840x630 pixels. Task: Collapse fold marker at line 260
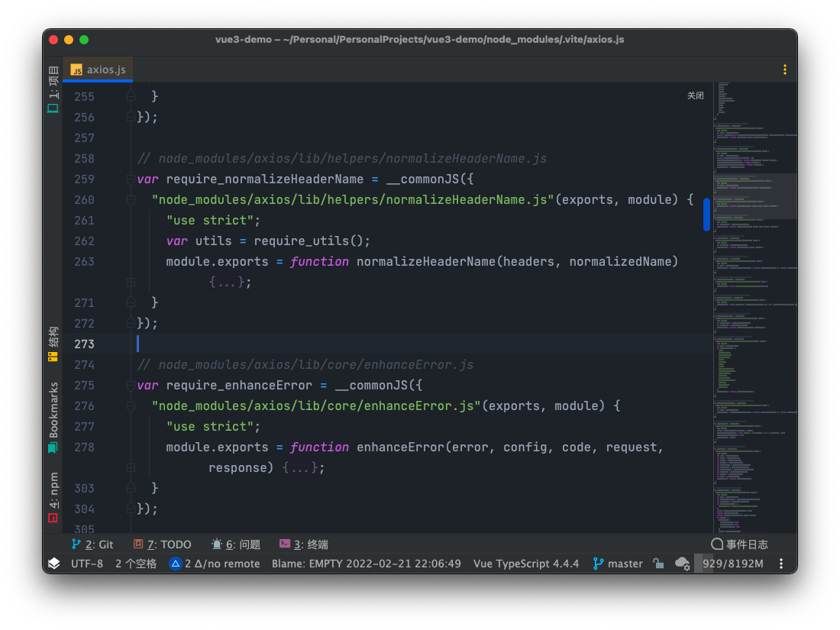131,200
